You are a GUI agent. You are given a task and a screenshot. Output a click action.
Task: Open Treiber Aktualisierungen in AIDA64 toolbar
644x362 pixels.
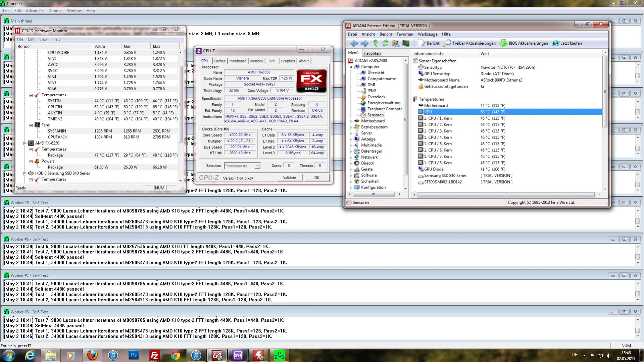(469, 43)
